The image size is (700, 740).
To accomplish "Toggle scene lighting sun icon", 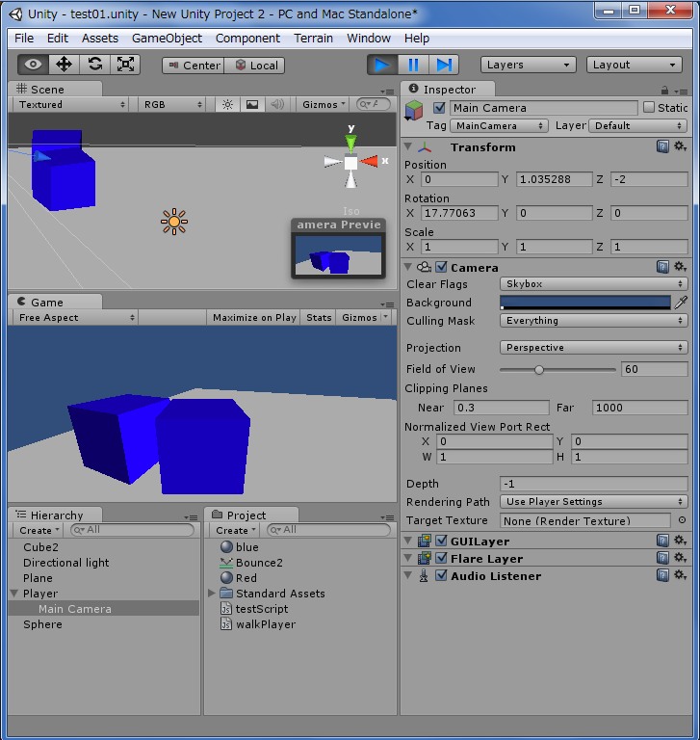I will click(227, 104).
